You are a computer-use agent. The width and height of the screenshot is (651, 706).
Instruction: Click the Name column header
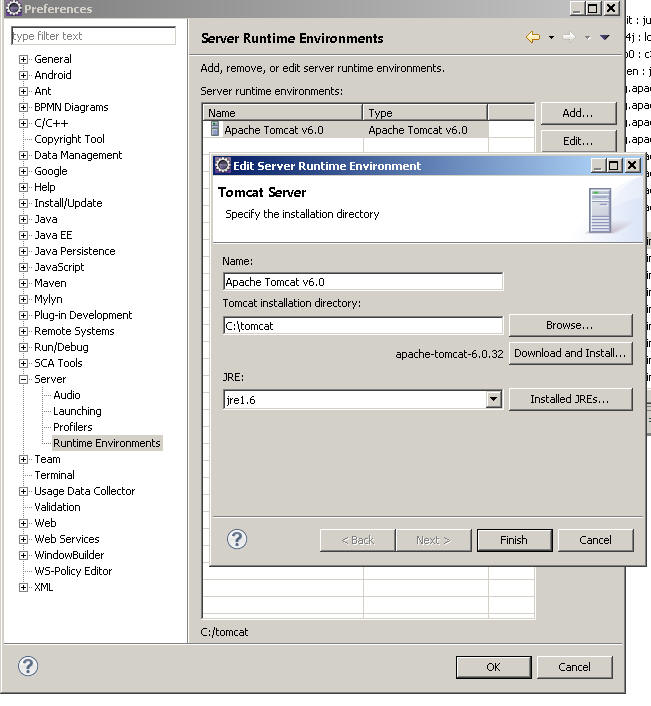click(283, 113)
